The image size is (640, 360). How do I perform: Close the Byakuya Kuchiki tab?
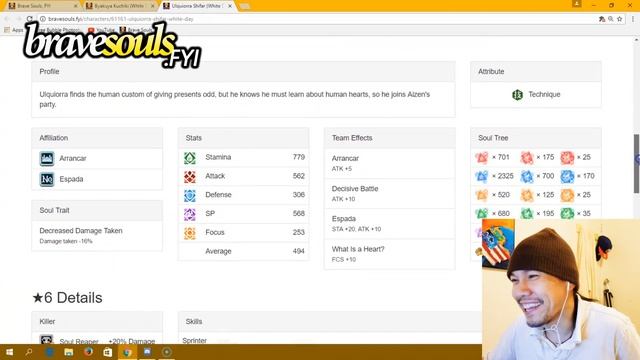(x=153, y=6)
